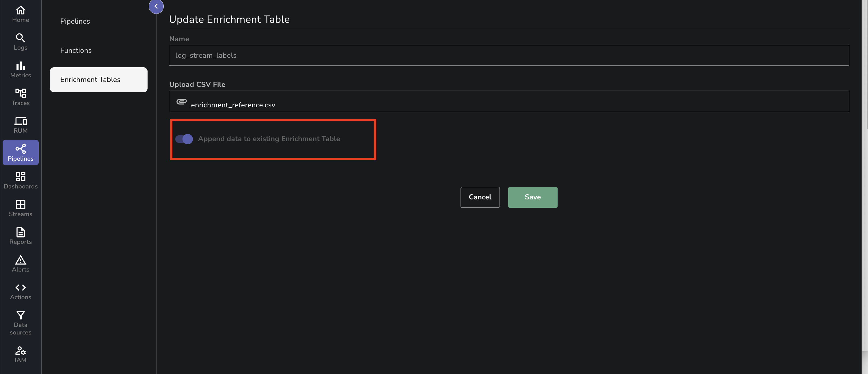Open the Pipelines list
868x374 pixels.
click(x=75, y=21)
